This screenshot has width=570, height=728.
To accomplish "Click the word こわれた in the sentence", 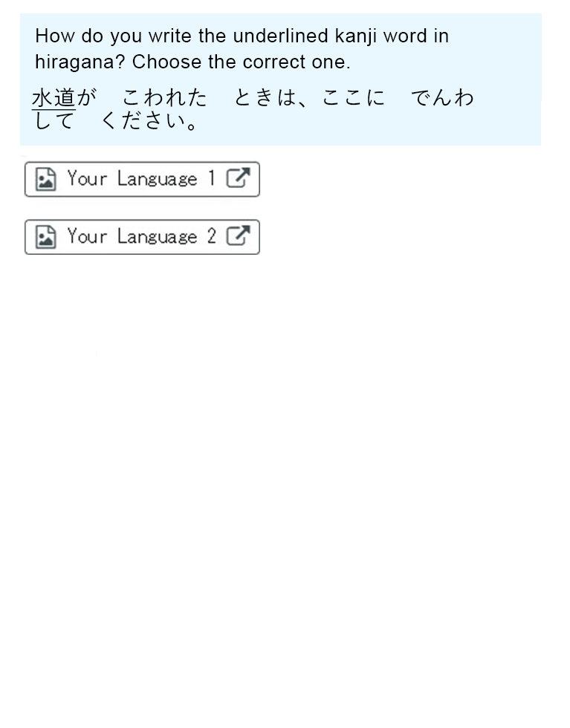I will pos(164,98).
